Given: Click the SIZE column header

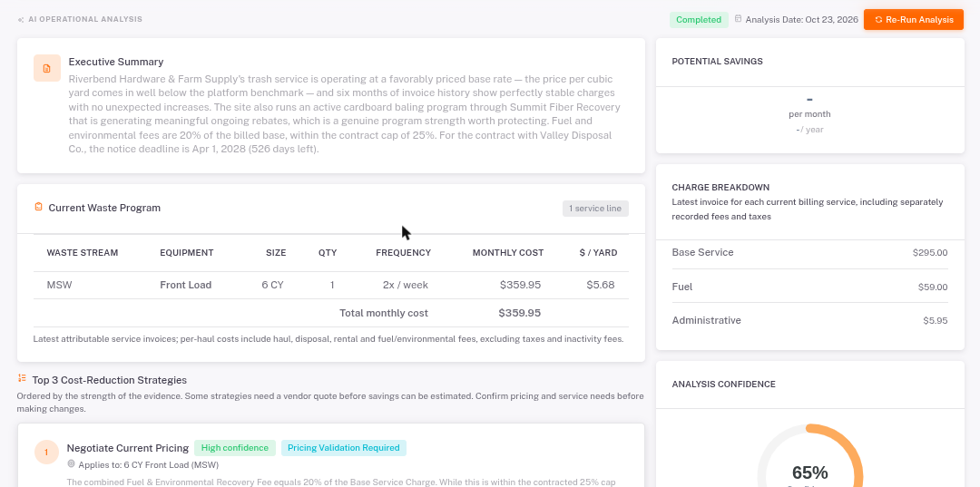Looking at the screenshot, I should tap(276, 253).
